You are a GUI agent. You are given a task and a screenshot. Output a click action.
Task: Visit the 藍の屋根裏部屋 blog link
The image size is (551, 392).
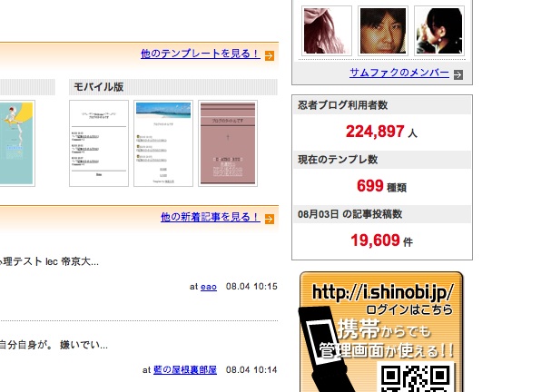[185, 370]
